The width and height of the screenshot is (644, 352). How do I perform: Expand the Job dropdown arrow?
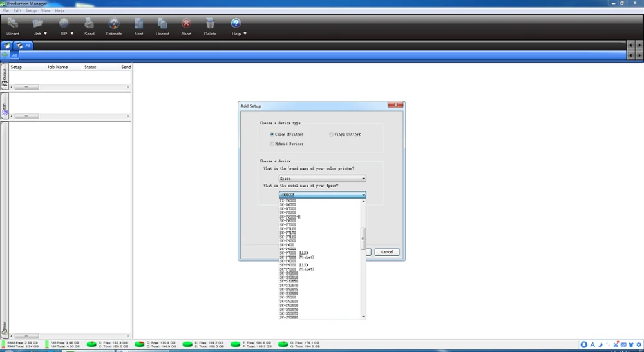point(46,34)
